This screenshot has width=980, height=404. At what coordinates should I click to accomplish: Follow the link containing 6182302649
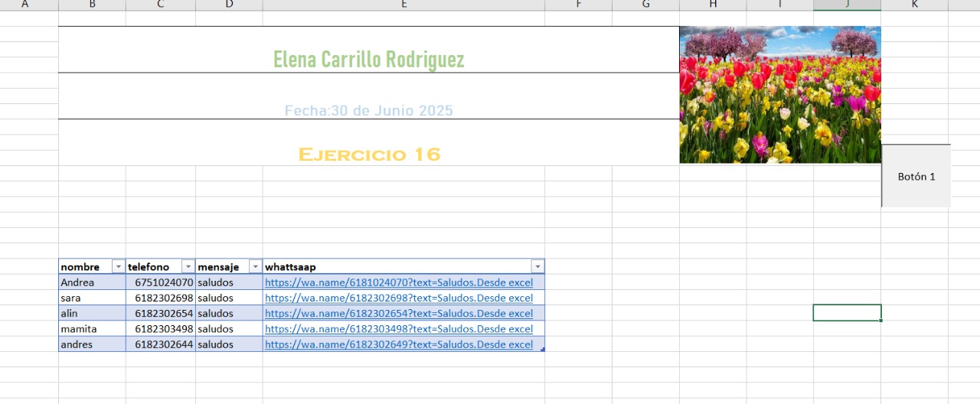(398, 344)
